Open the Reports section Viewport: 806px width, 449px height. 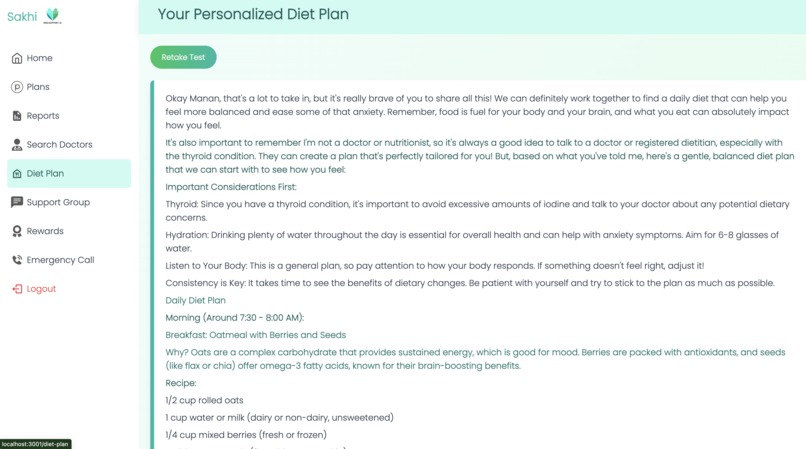point(69,116)
